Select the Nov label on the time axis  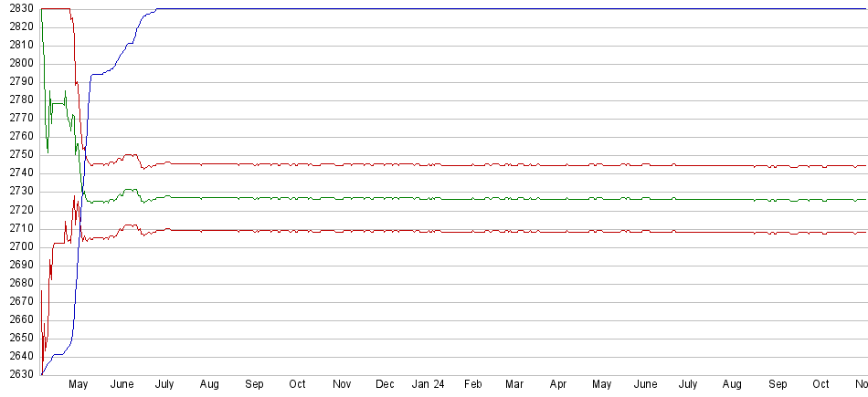point(342,385)
